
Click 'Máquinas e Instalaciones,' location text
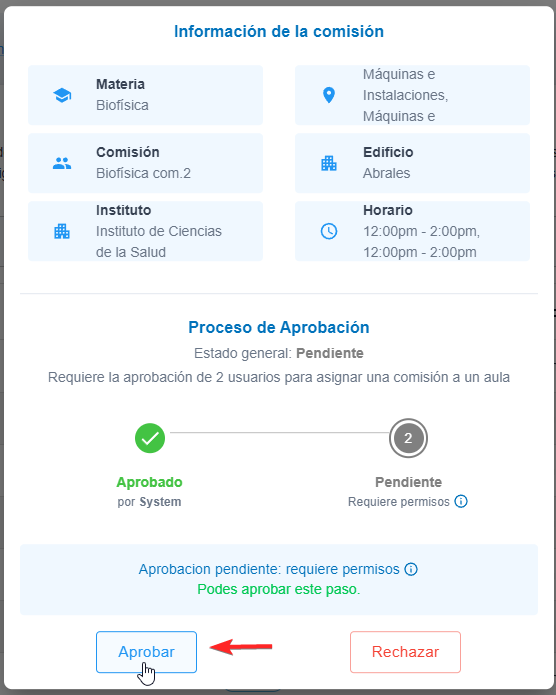(405, 85)
